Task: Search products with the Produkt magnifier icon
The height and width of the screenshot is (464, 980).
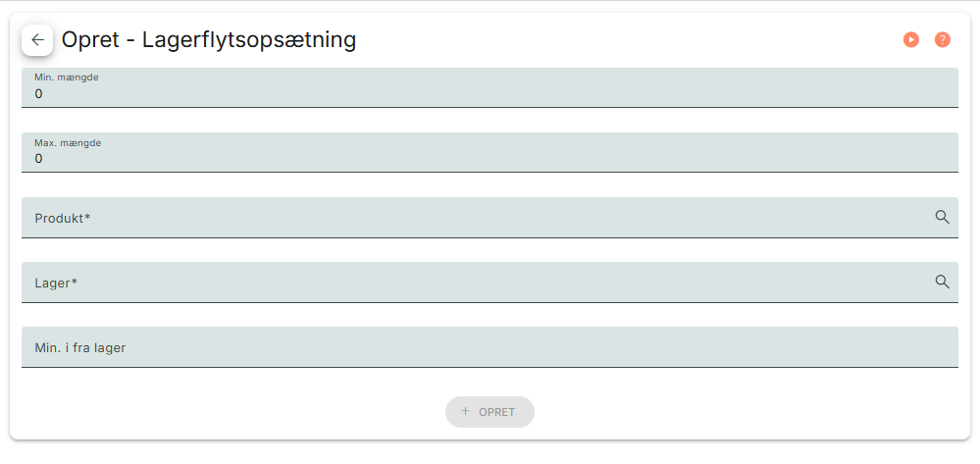Action: (942, 217)
